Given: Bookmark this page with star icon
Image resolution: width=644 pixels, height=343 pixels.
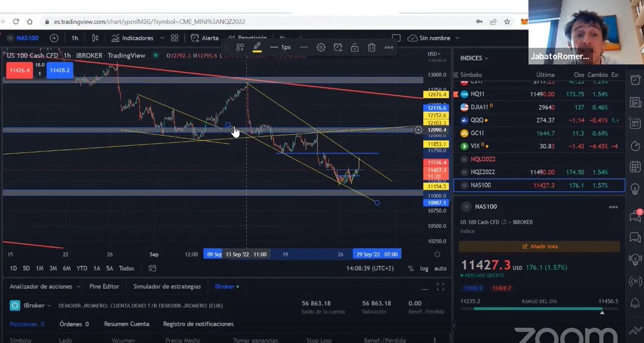Looking at the screenshot, I should pyautogui.click(x=507, y=22).
